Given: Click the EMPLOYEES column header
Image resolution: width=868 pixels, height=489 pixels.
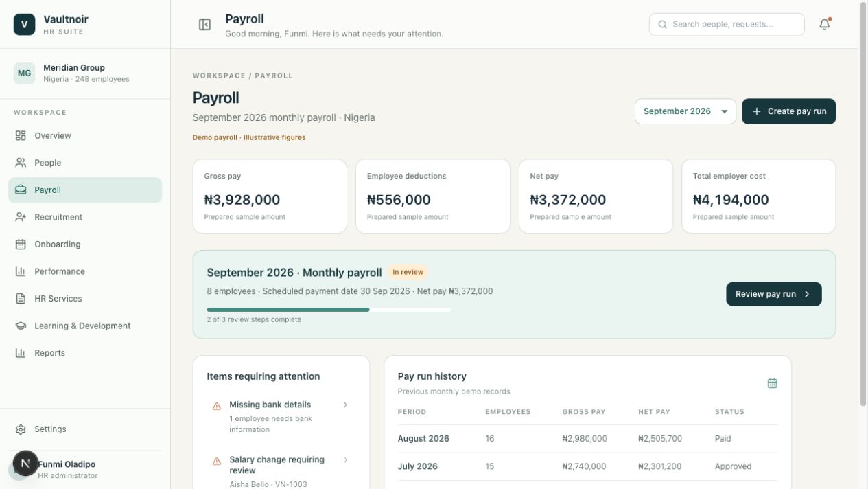Looking at the screenshot, I should pyautogui.click(x=508, y=412).
